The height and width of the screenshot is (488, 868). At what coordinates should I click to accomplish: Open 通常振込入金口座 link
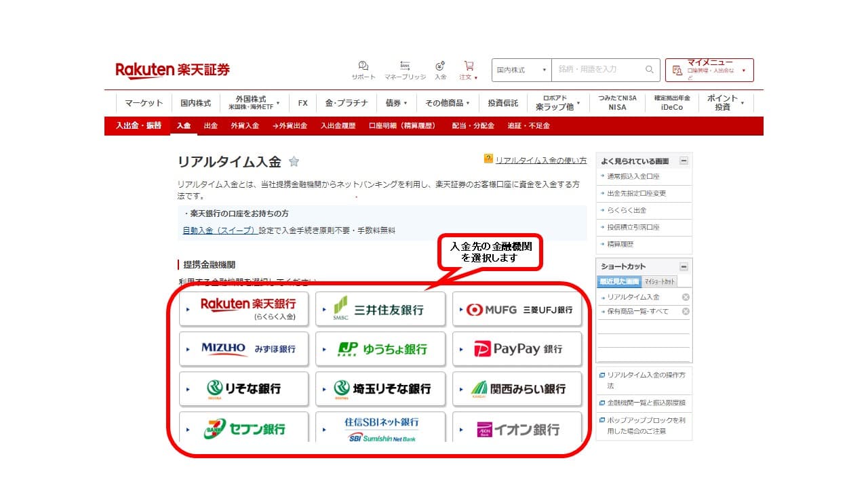(x=633, y=176)
